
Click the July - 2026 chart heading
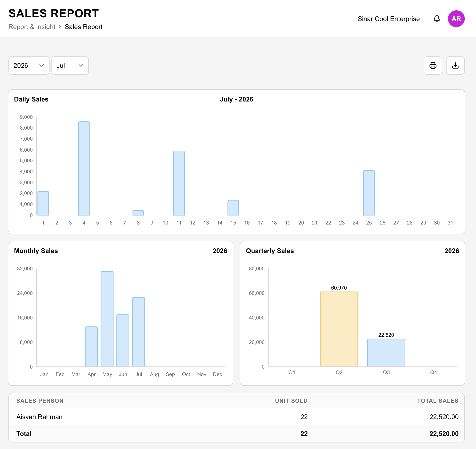(x=237, y=99)
